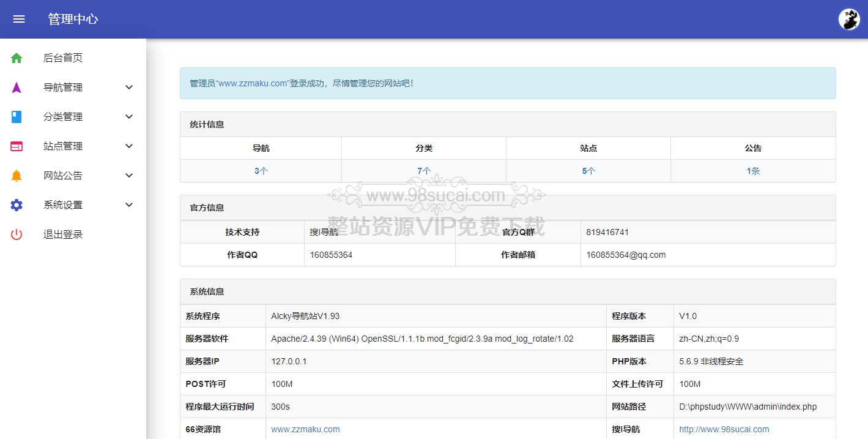Select the card icon next to 站点管理

coord(16,146)
